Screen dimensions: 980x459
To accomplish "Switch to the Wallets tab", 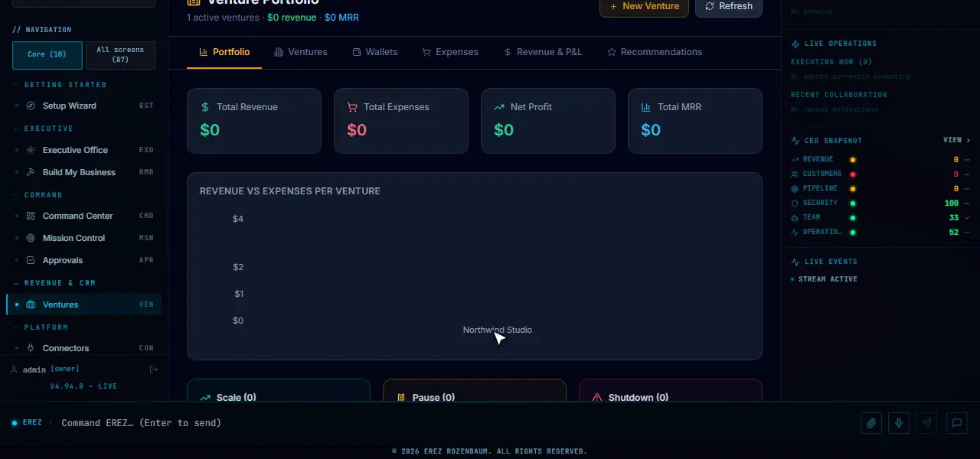I will (x=374, y=52).
